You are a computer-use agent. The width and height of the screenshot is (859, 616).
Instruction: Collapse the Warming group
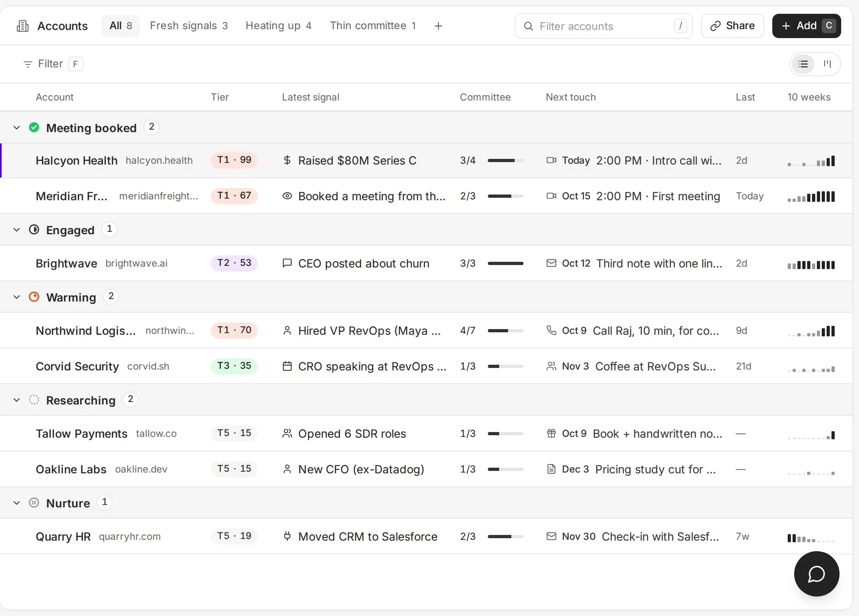[17, 297]
